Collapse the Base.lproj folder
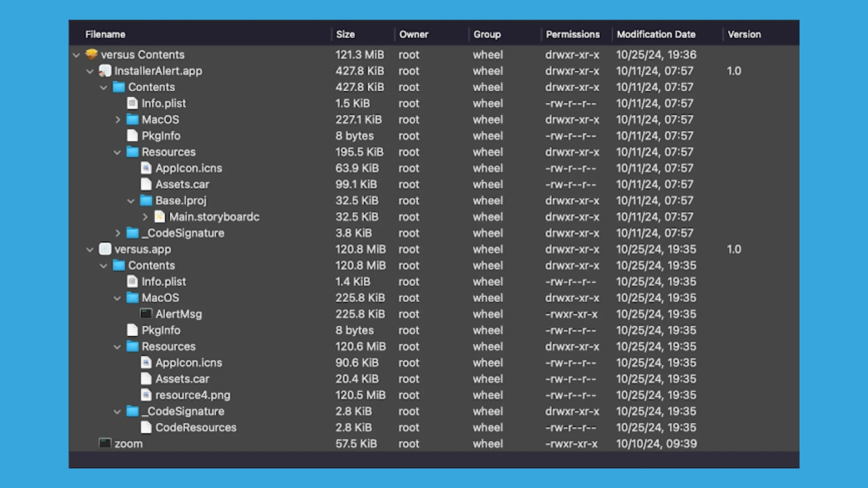The height and width of the screenshot is (488, 868). tap(131, 201)
